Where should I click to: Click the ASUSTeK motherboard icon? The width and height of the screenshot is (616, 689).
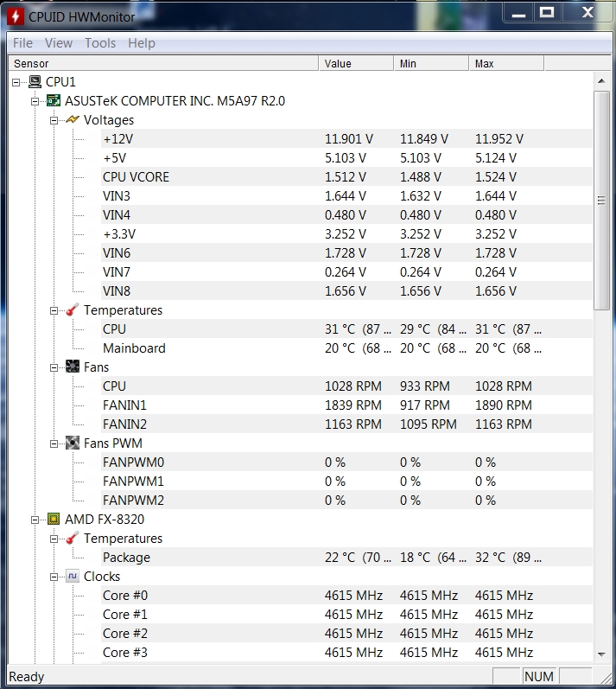click(54, 100)
